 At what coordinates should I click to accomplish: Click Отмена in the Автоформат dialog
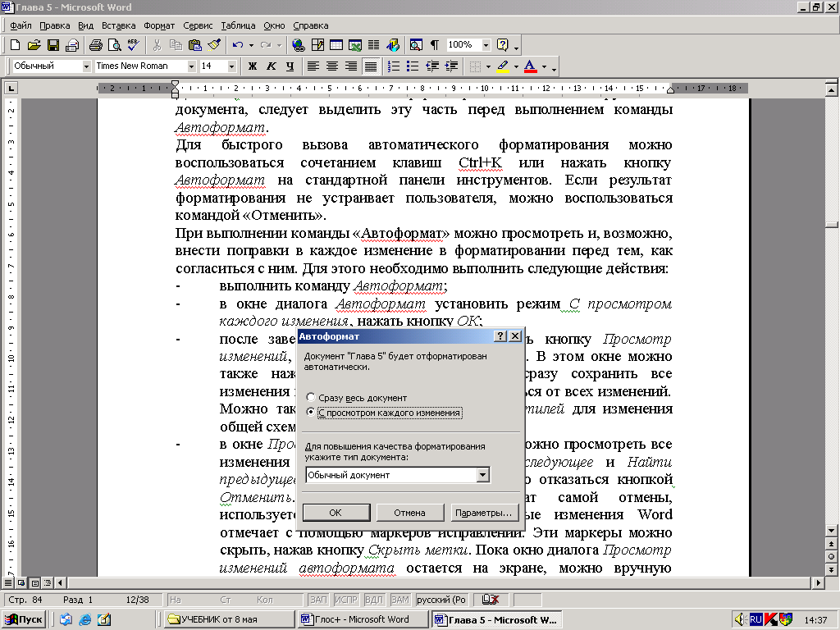point(410,513)
